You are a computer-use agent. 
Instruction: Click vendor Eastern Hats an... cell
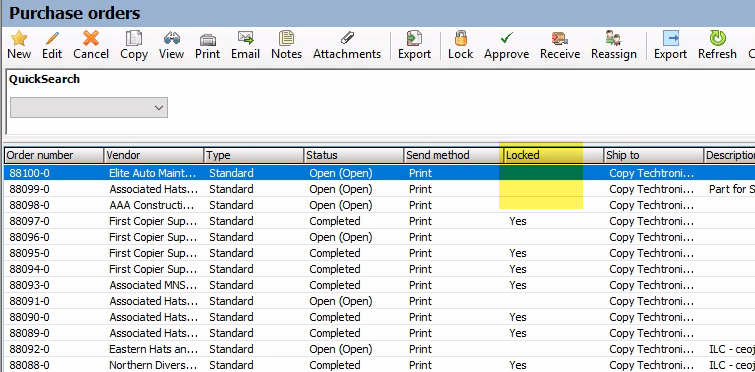(154, 348)
